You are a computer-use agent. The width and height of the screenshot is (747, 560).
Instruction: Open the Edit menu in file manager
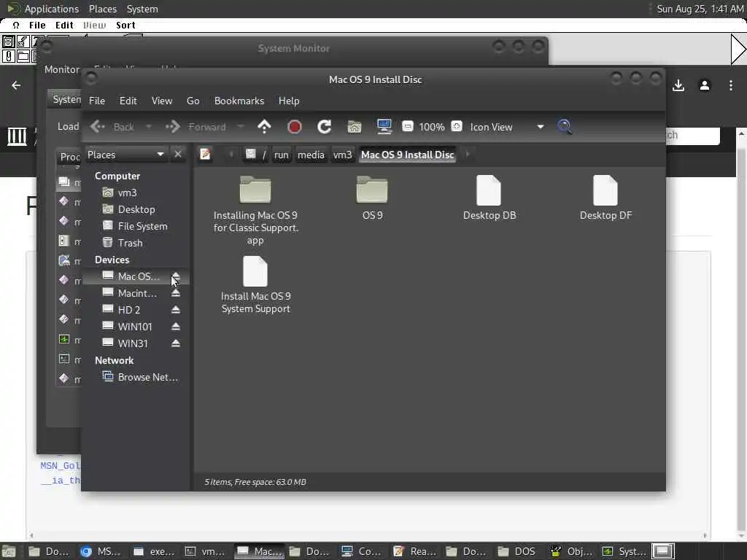128,101
